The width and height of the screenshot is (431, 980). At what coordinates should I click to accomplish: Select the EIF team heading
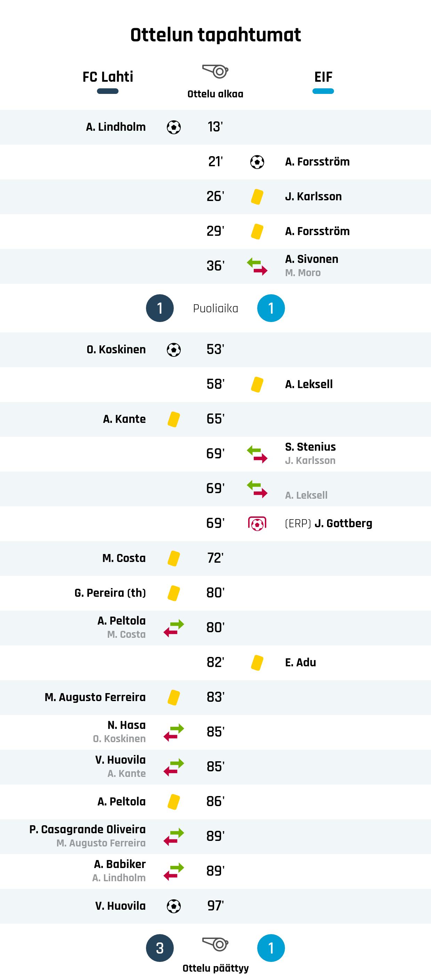pyautogui.click(x=323, y=77)
